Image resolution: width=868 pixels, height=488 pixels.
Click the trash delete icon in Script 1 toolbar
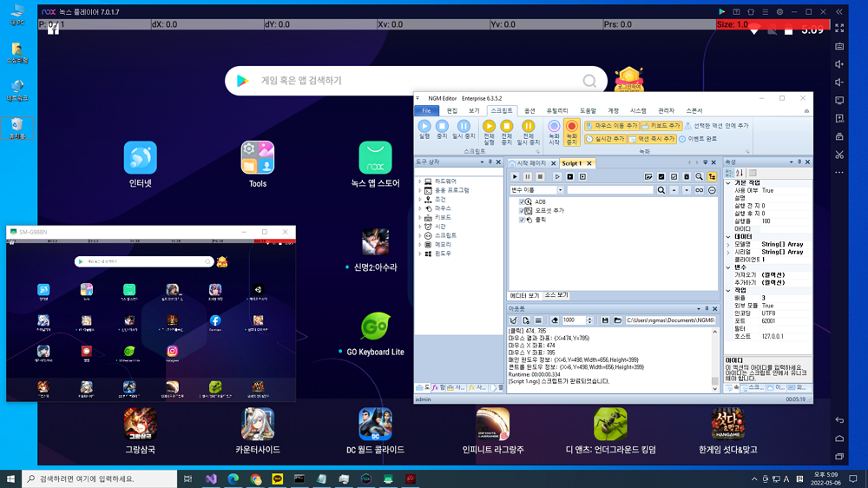[x=687, y=176]
